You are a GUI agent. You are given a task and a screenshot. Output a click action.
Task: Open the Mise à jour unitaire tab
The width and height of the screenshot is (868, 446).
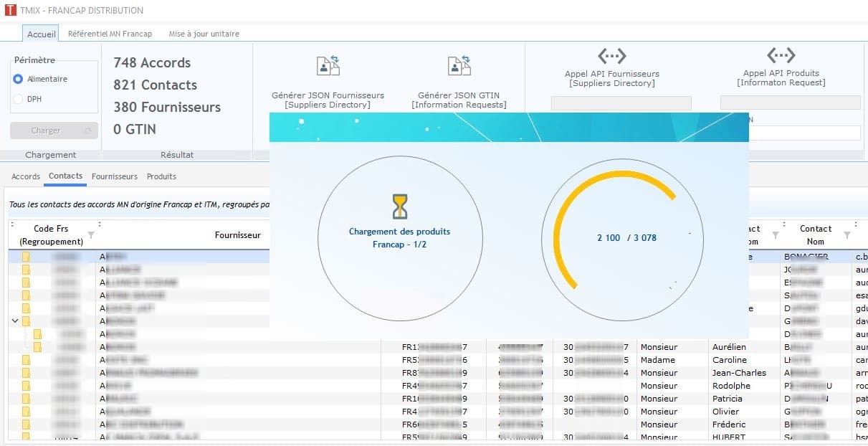pyautogui.click(x=204, y=34)
